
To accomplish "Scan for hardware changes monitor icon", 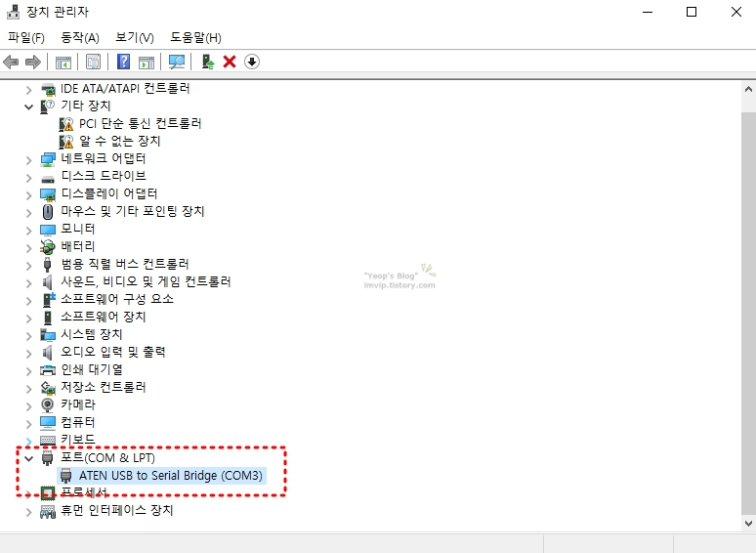I will pyautogui.click(x=177, y=62).
